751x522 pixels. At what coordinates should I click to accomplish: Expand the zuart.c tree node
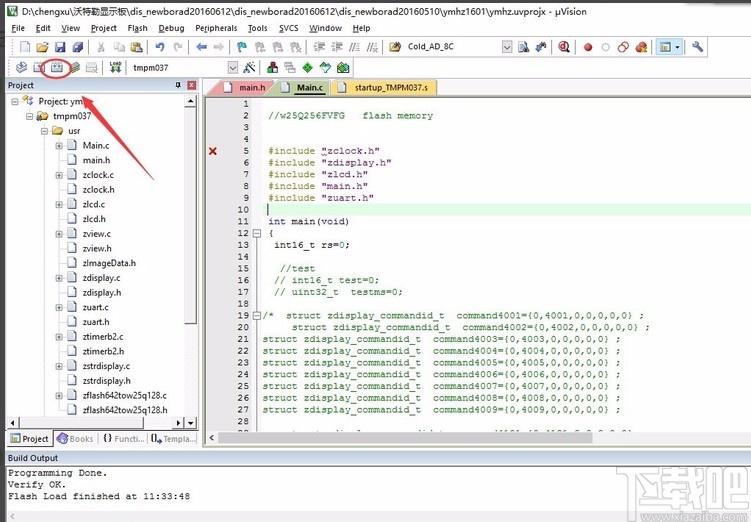tap(59, 307)
